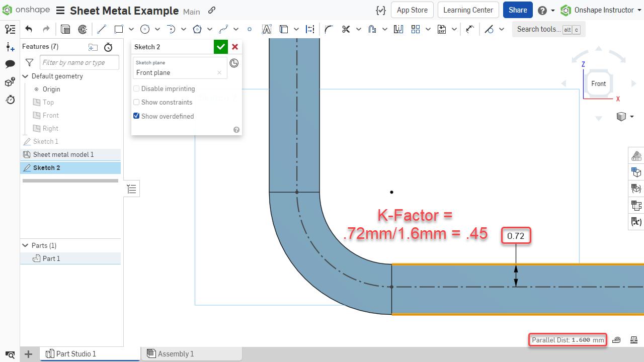Click the Undo arrow in the toolbar
This screenshot has width=644, height=362.
coord(29,29)
